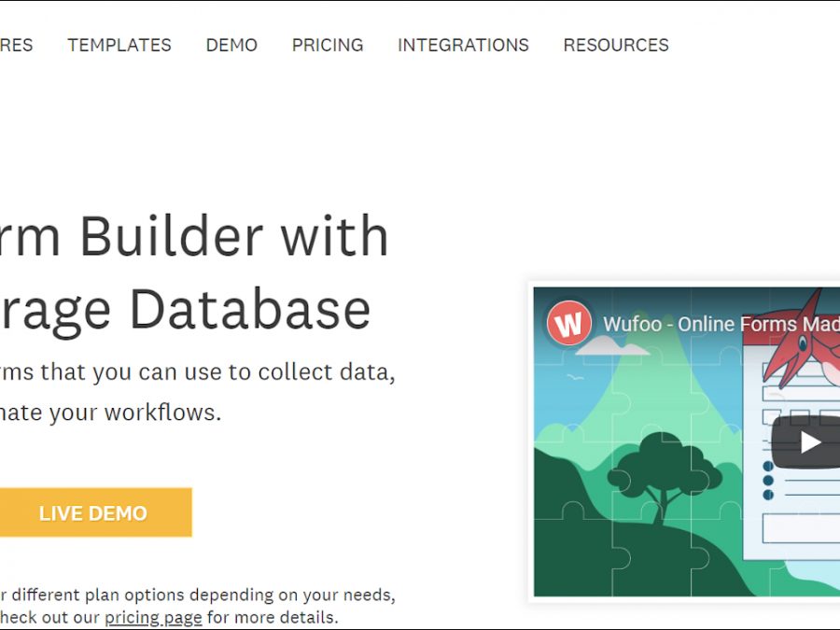This screenshot has height=630, width=840.
Task: Click the white bird in video sky
Action: tap(575, 377)
